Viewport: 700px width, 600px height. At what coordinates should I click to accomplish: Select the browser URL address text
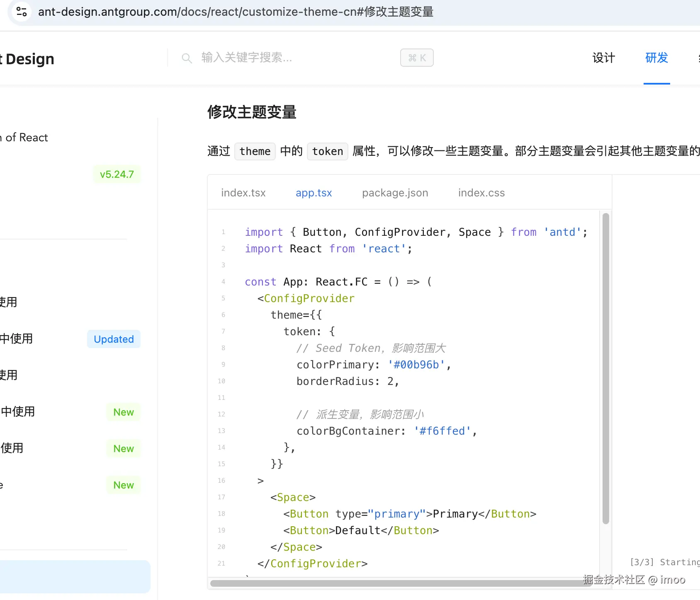click(236, 12)
